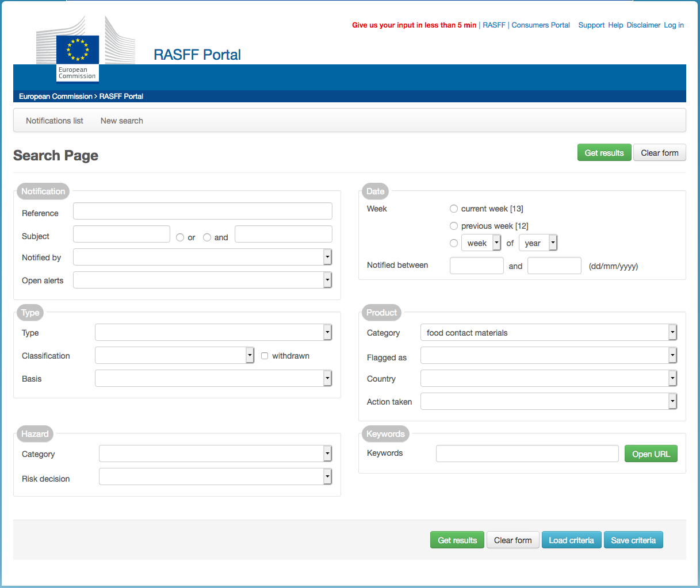This screenshot has width=700, height=588.
Task: Open the Notifications list tab
Action: coord(55,121)
